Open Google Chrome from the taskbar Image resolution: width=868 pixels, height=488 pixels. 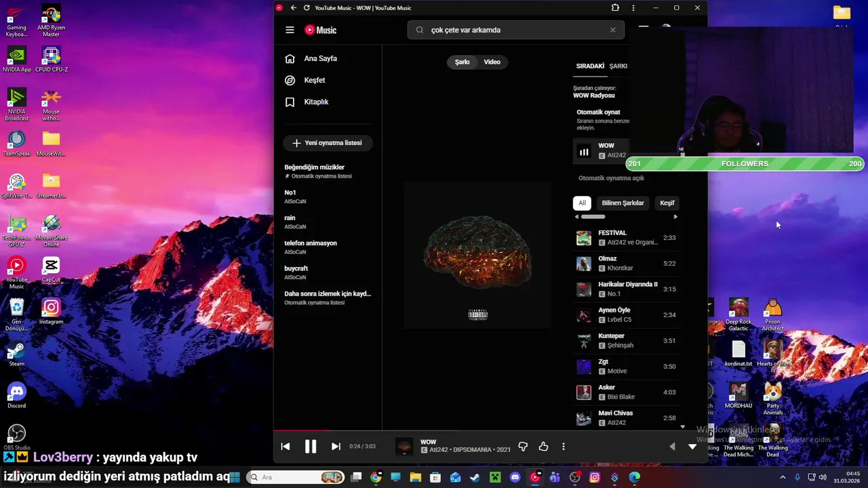tap(376, 477)
